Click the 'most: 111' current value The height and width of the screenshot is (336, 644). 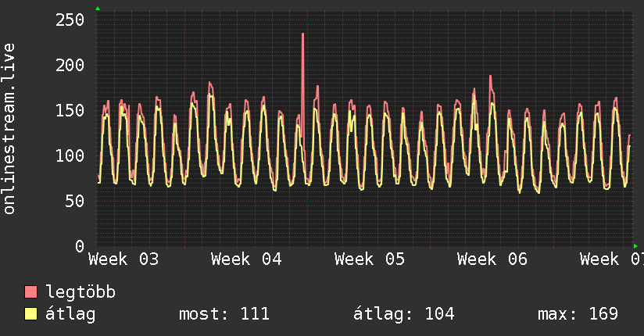224,314
